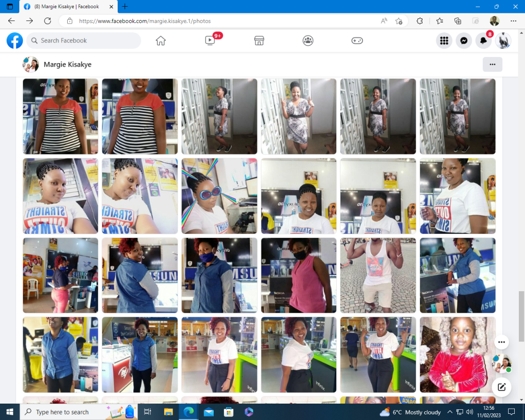Open the sunglasses filter selfie photo

tap(219, 196)
